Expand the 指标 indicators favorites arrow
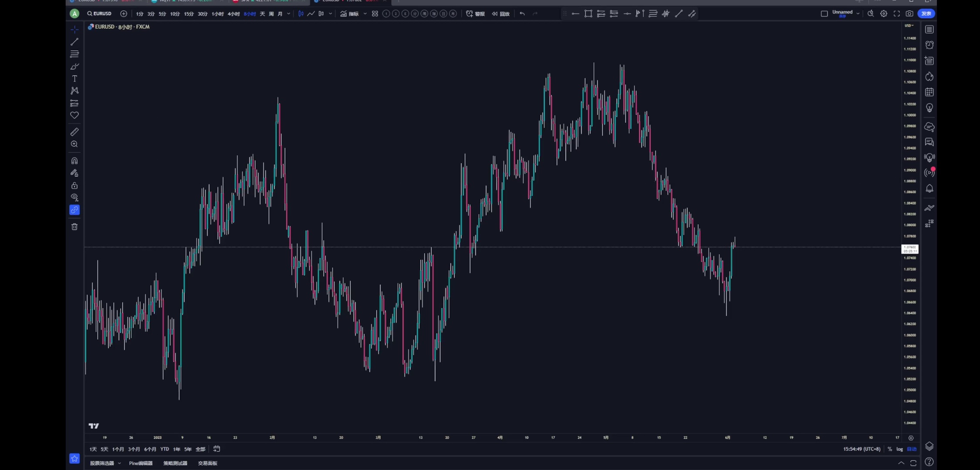The image size is (980, 470). click(x=365, y=14)
